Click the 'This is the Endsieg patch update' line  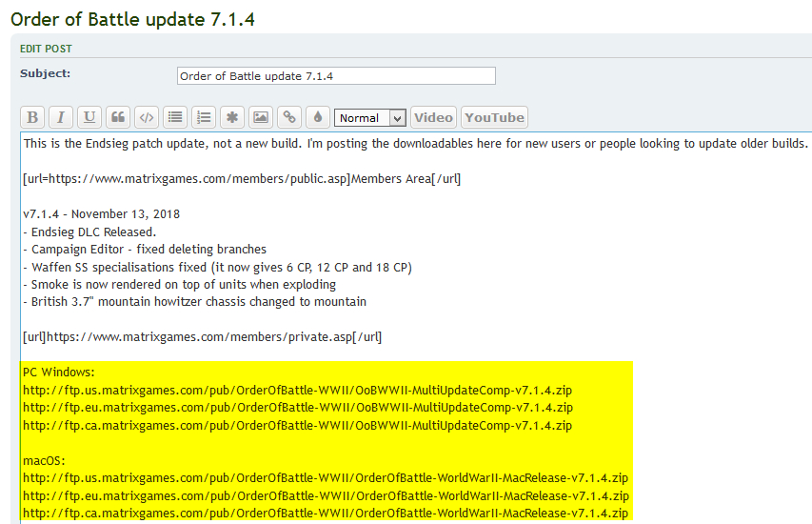(x=416, y=144)
